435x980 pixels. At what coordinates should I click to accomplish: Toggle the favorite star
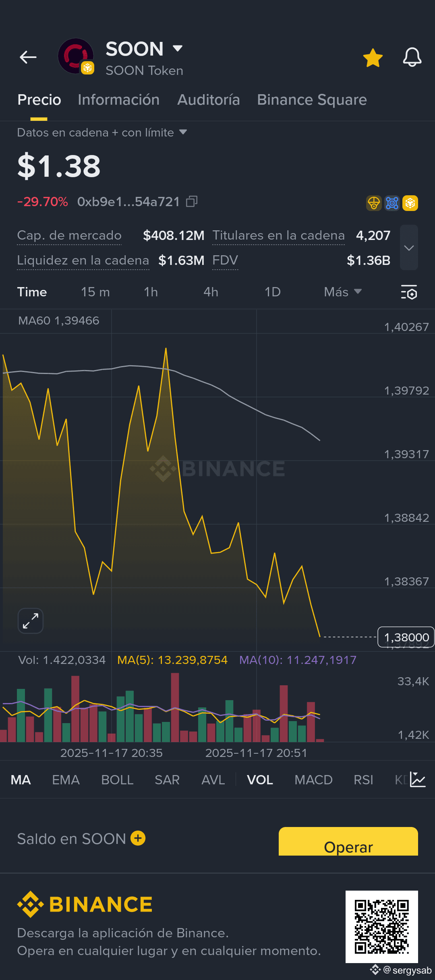(x=373, y=58)
